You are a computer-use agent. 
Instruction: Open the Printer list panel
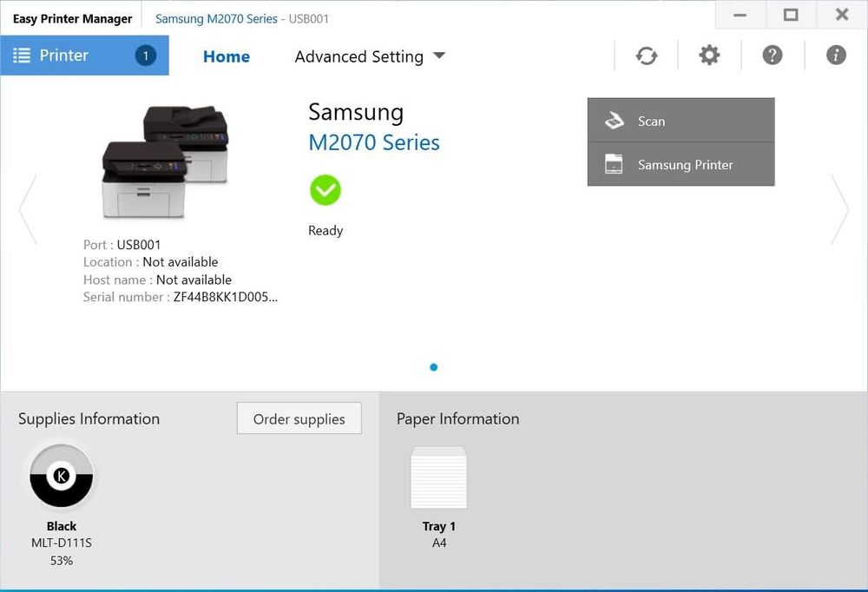pyautogui.click(x=84, y=56)
